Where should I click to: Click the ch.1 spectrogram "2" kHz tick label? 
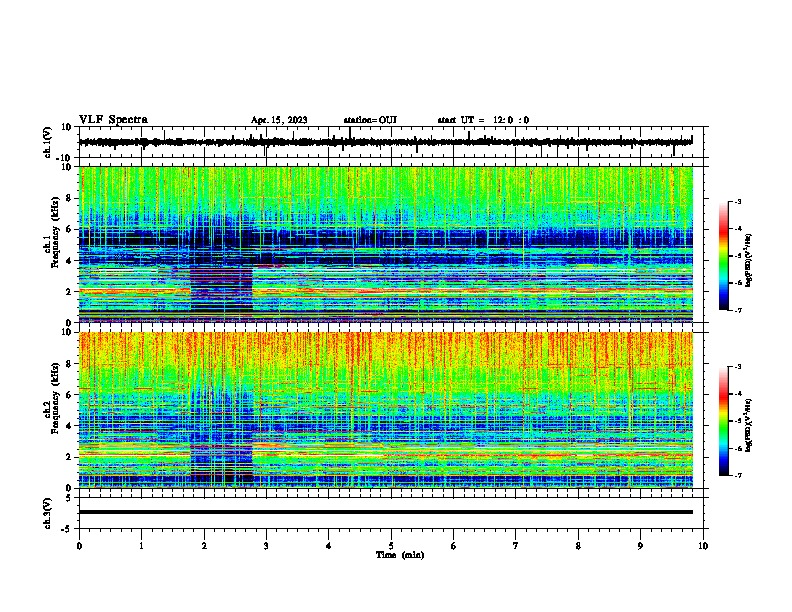pos(70,292)
